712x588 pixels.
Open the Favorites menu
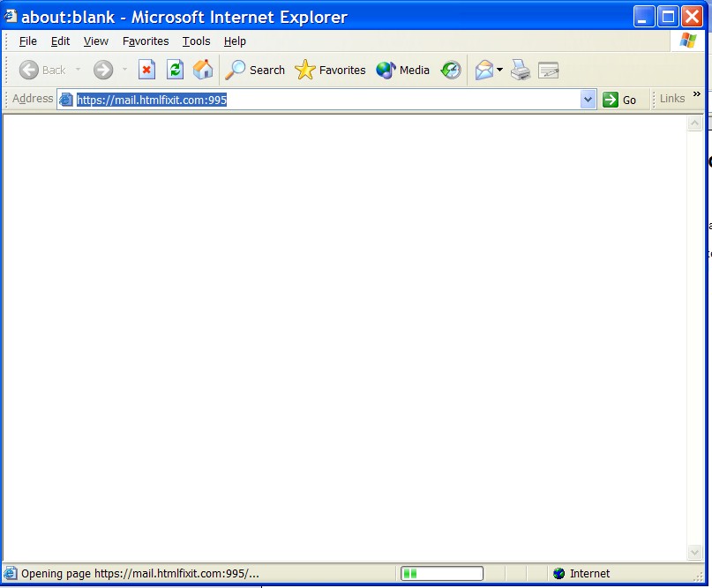coord(146,41)
